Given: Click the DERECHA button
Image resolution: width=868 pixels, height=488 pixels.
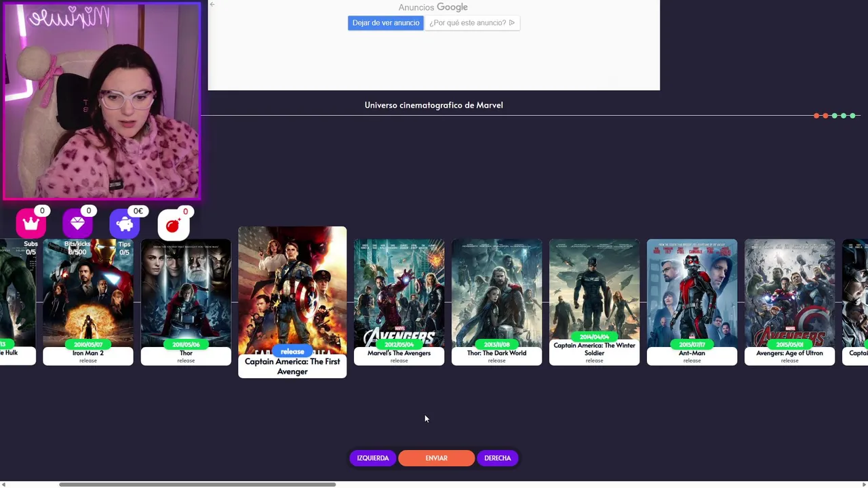Looking at the screenshot, I should coord(497,458).
